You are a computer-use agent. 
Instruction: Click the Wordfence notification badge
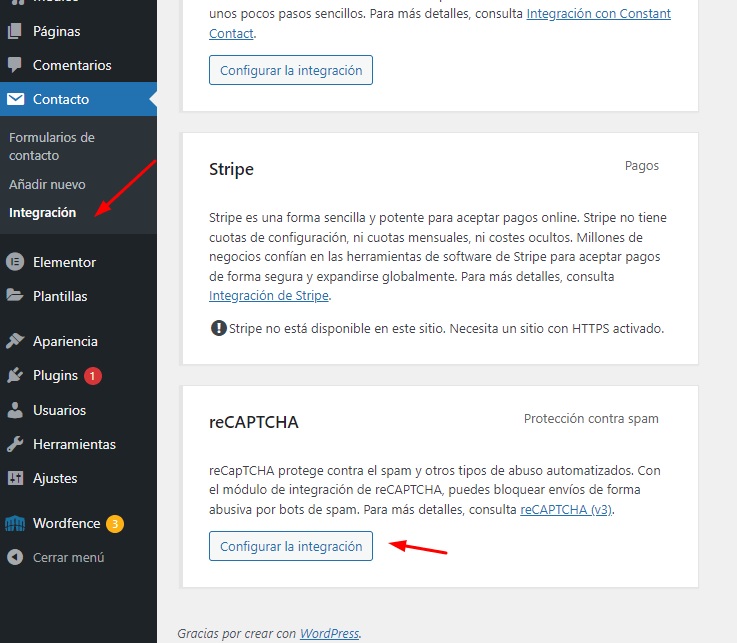115,524
